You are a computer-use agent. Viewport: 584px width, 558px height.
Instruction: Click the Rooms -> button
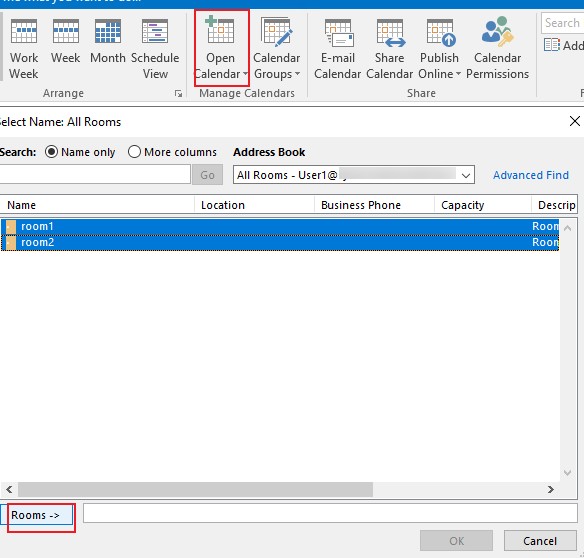(x=37, y=515)
